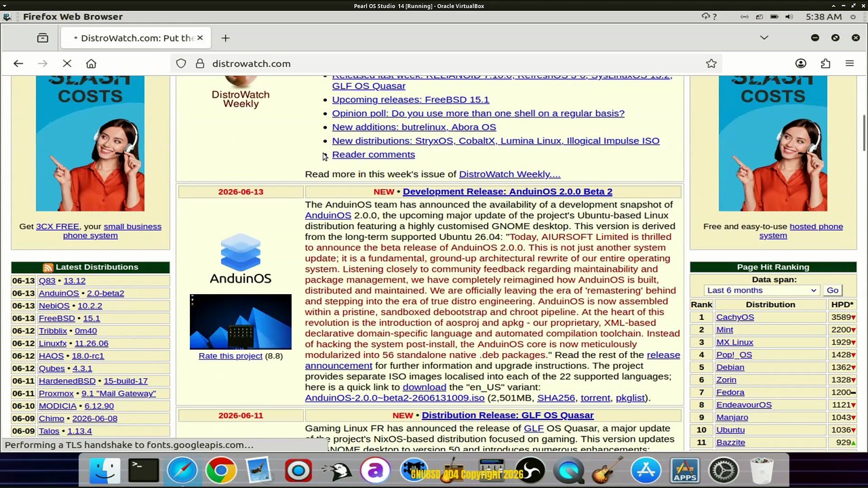This screenshot has height=488, width=868.
Task: Launch Finder from the dock
Action: point(106,470)
